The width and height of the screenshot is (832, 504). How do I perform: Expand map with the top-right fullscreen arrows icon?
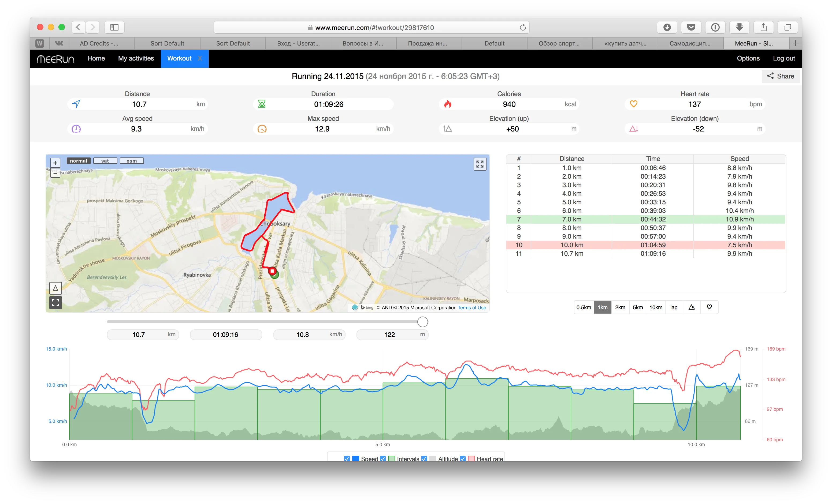(x=480, y=164)
